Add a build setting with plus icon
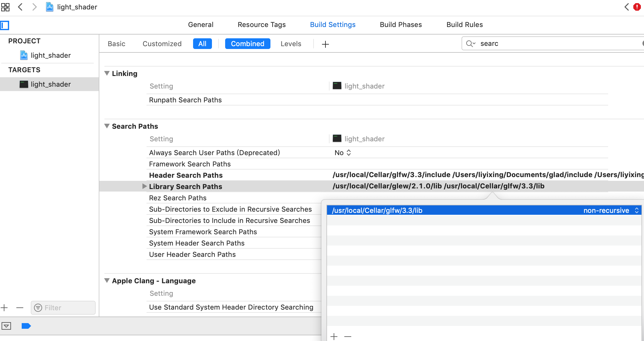Image resolution: width=644 pixels, height=341 pixels. tap(325, 44)
